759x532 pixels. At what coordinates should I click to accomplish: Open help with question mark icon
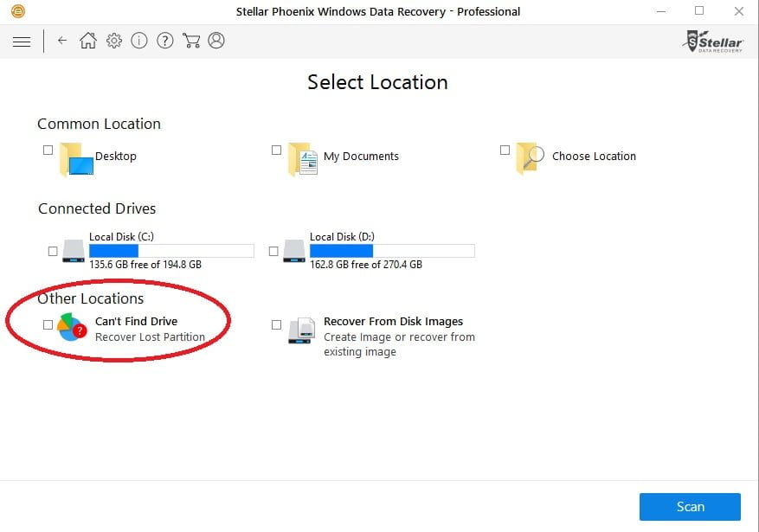165,41
